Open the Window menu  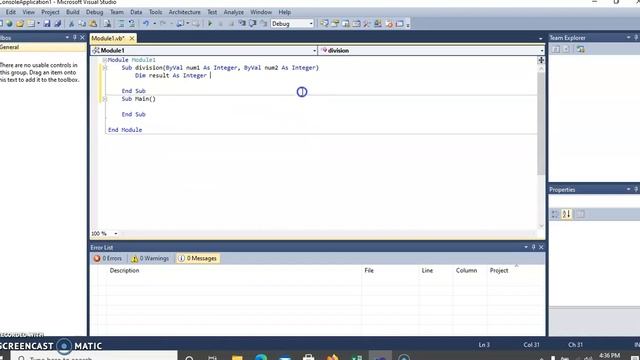pyautogui.click(x=261, y=12)
